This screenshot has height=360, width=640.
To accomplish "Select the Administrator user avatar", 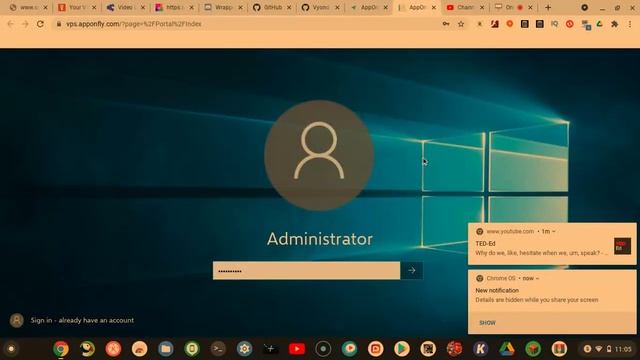I will click(319, 155).
